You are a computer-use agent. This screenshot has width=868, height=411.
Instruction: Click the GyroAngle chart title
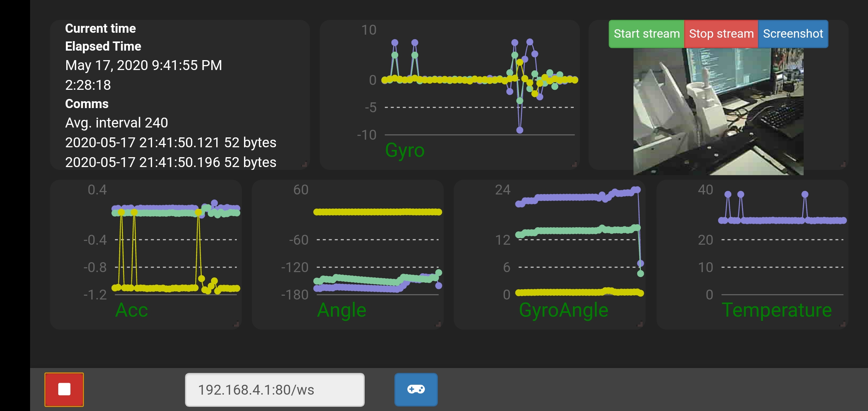(x=563, y=310)
